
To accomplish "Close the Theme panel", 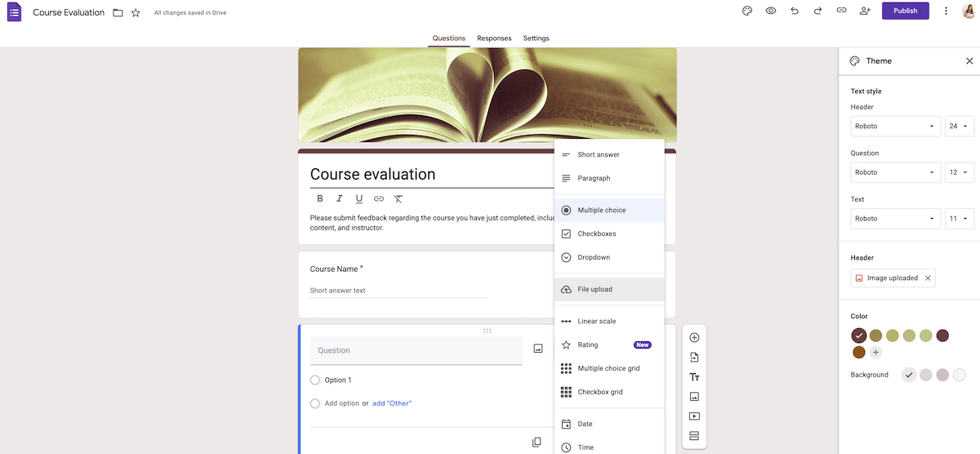I will (x=969, y=60).
